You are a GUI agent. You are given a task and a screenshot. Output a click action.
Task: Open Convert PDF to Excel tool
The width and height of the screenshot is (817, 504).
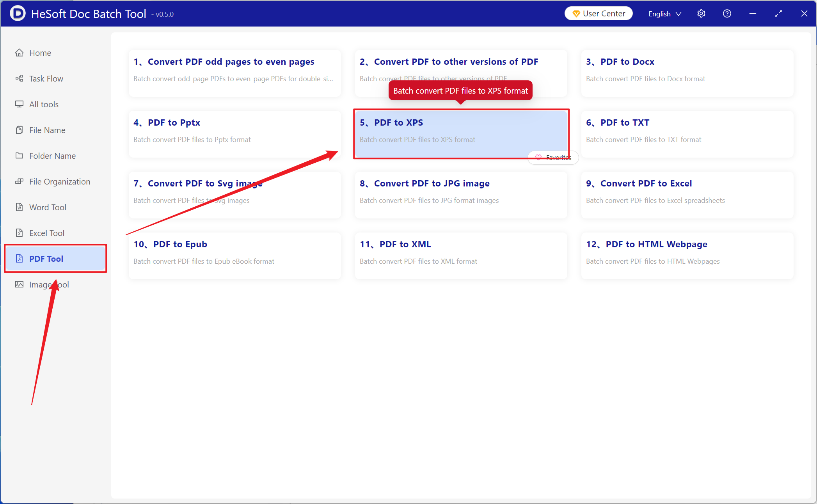687,195
